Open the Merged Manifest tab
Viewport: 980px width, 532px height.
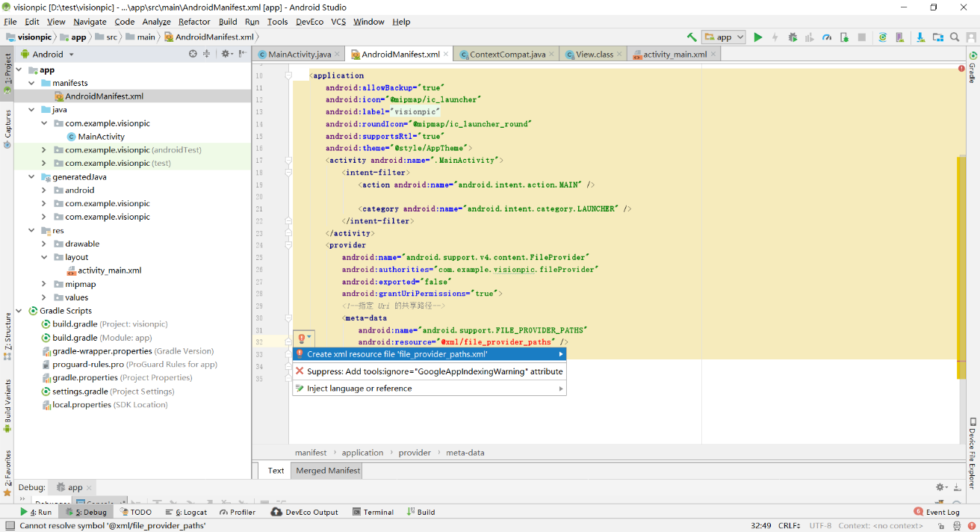click(327, 471)
